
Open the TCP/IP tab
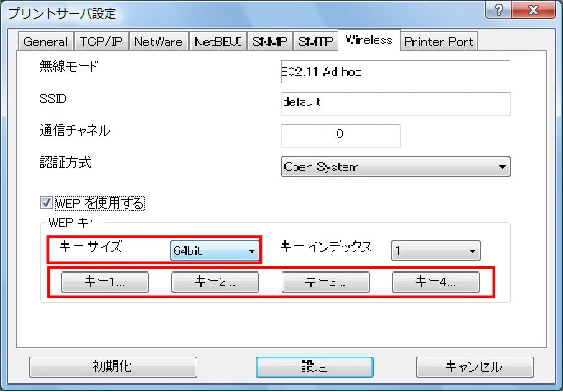(101, 41)
